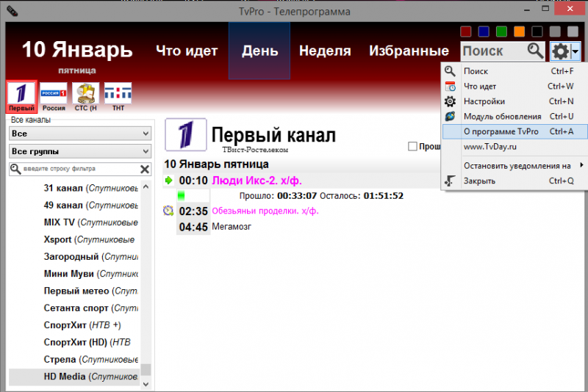Click the Мегамозг program entry
588x392 pixels.
coord(232,227)
